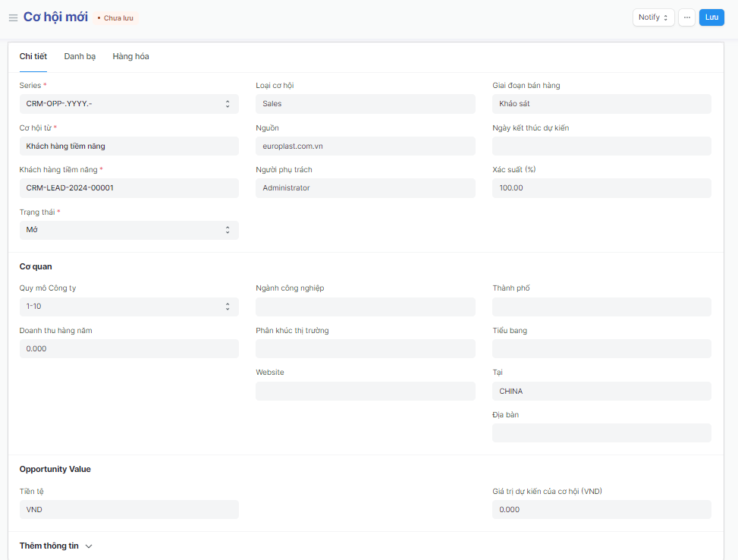Viewport: 738px width, 560px height.
Task: Click the Doanh thu hàng năm field
Action: [x=129, y=348]
